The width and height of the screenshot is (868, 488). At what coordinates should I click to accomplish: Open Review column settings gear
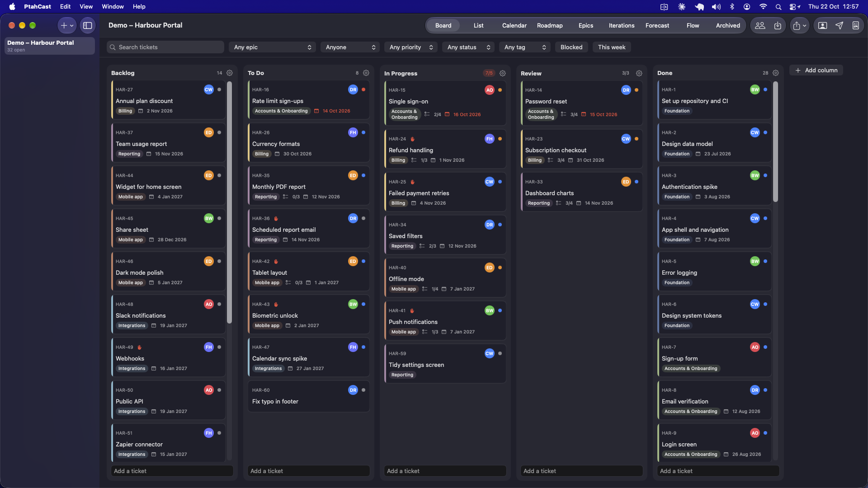coord(639,73)
